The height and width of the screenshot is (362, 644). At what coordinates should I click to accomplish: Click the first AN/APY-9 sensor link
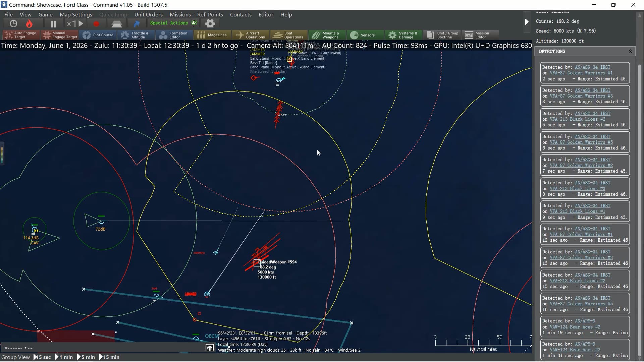[x=585, y=321]
